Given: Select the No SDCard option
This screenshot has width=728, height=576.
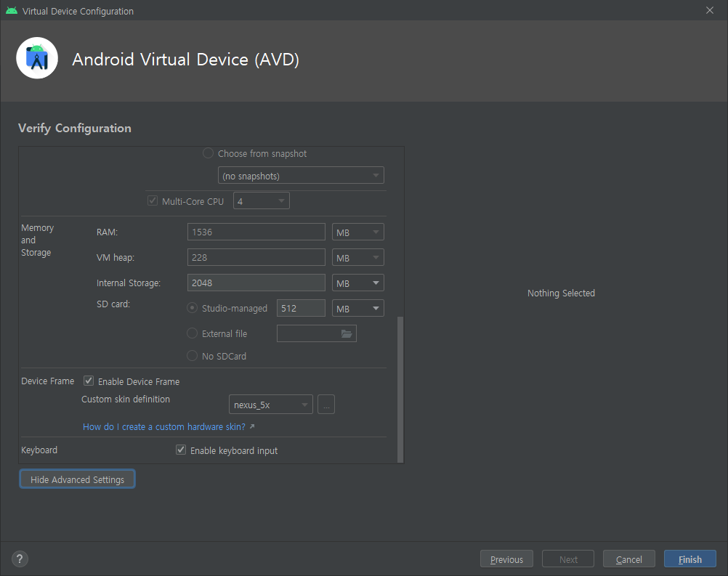Looking at the screenshot, I should coord(192,356).
